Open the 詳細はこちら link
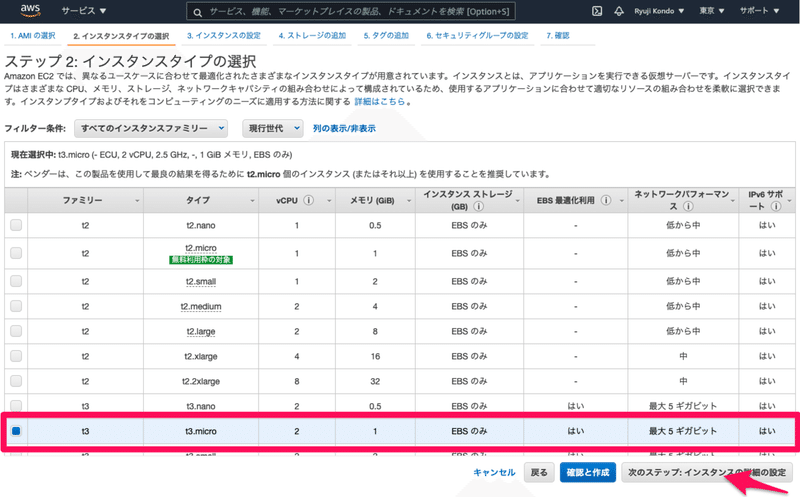Screen dimensions: 800x497 pyautogui.click(x=380, y=102)
